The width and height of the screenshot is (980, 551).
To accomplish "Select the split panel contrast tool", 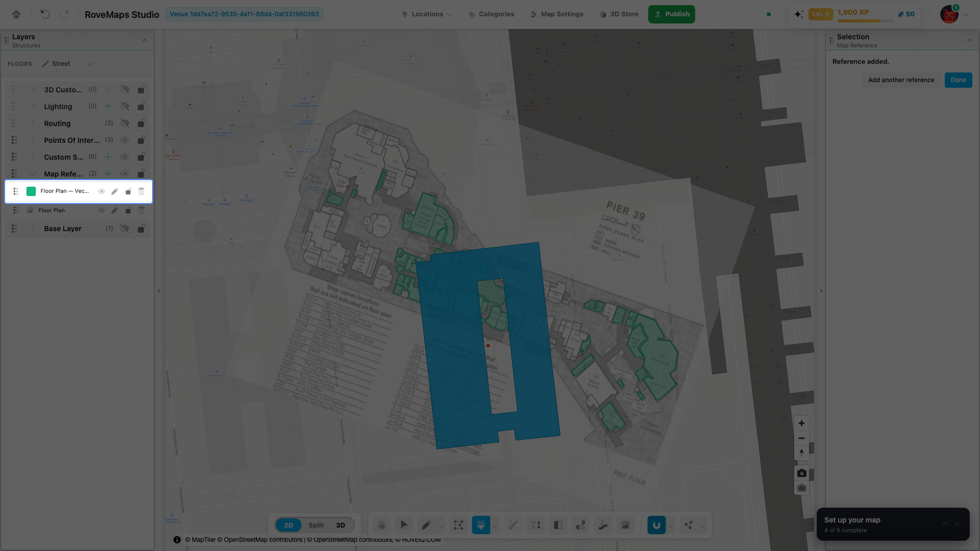I will (x=558, y=525).
